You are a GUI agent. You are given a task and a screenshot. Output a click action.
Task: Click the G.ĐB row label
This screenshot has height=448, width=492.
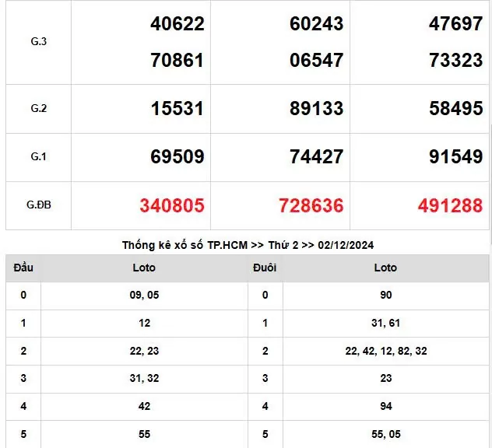pos(39,205)
